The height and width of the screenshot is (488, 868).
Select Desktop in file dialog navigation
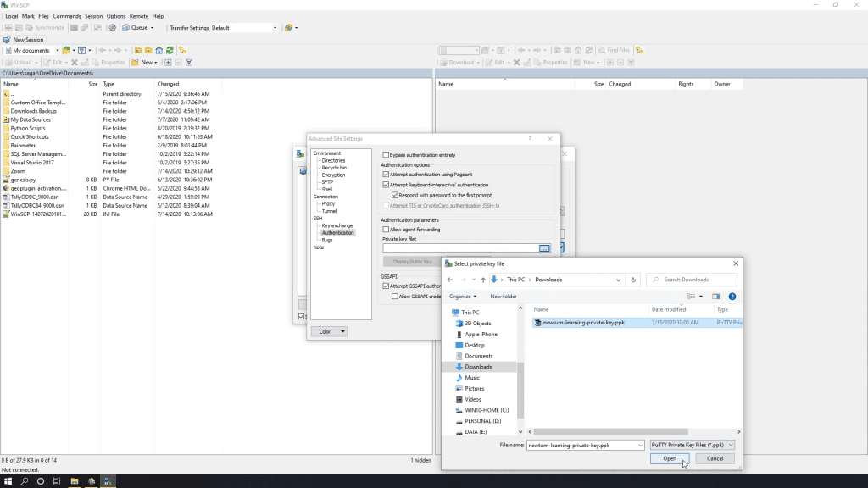[x=475, y=346]
